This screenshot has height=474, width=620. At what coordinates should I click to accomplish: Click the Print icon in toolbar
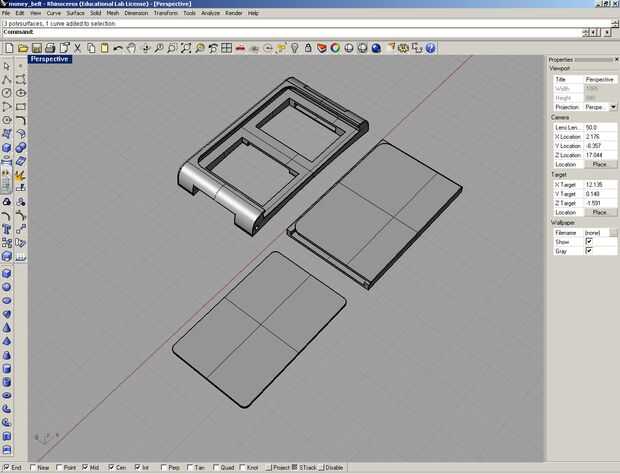pos(50,48)
